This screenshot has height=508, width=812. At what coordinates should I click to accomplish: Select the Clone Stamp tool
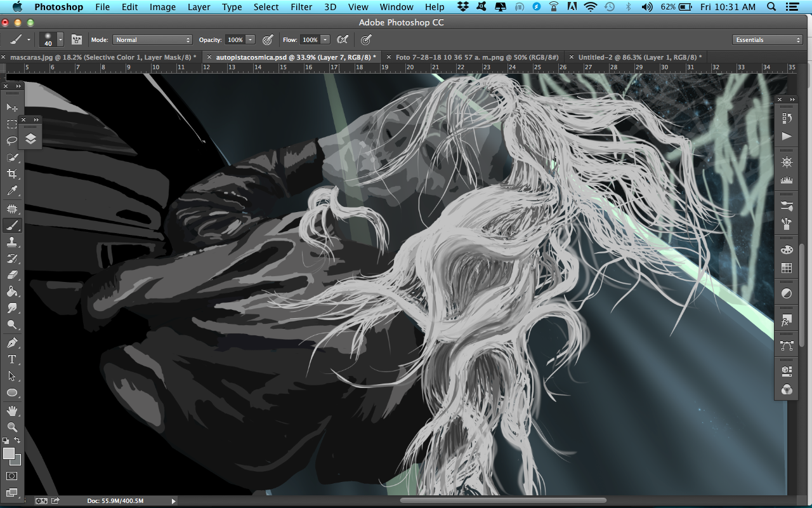click(12, 242)
